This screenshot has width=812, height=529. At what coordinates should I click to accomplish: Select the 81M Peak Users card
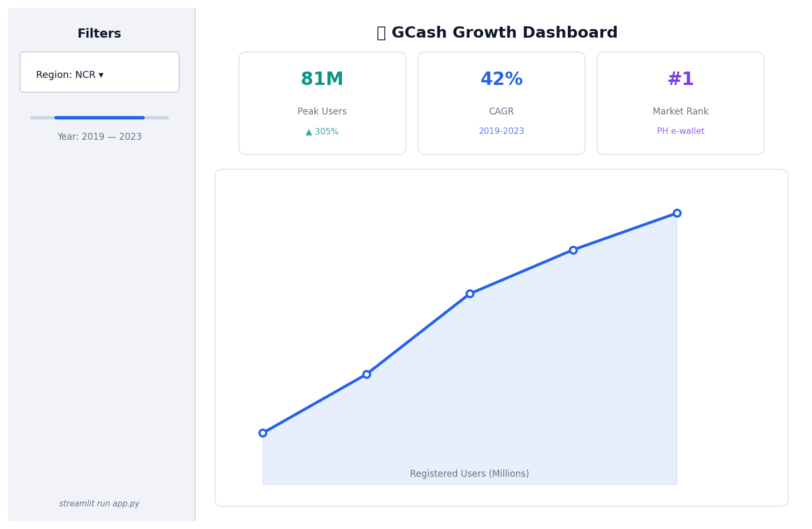322,103
